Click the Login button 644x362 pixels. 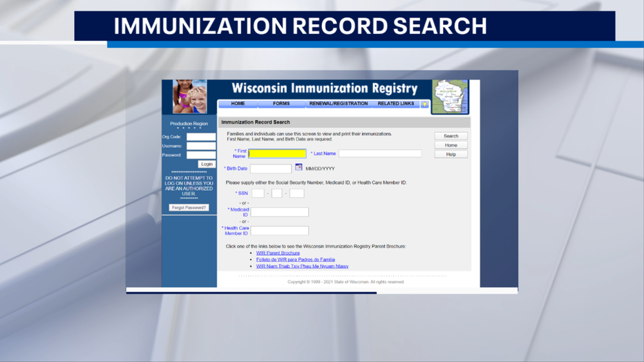(207, 164)
